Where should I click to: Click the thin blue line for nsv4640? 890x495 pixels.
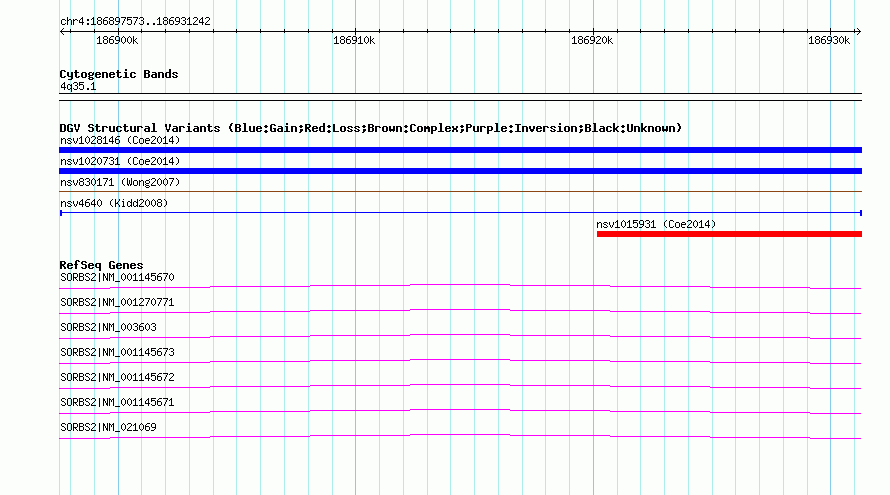[460, 213]
